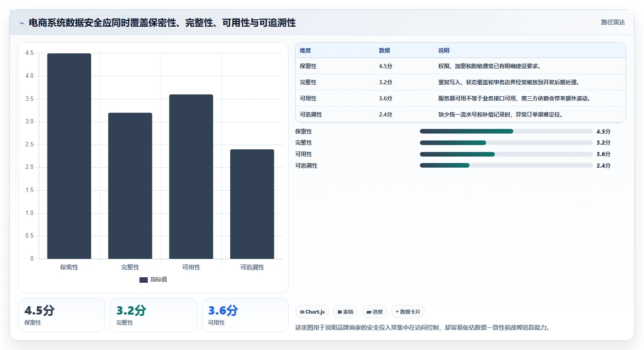Toggle the 指标值 legend swatch
This screenshot has height=350, width=644.
144,280
